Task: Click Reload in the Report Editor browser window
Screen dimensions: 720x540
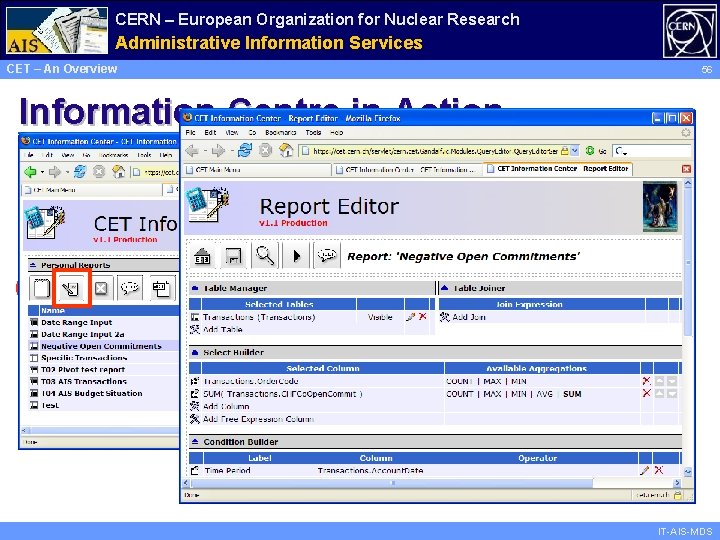Action: (245, 150)
